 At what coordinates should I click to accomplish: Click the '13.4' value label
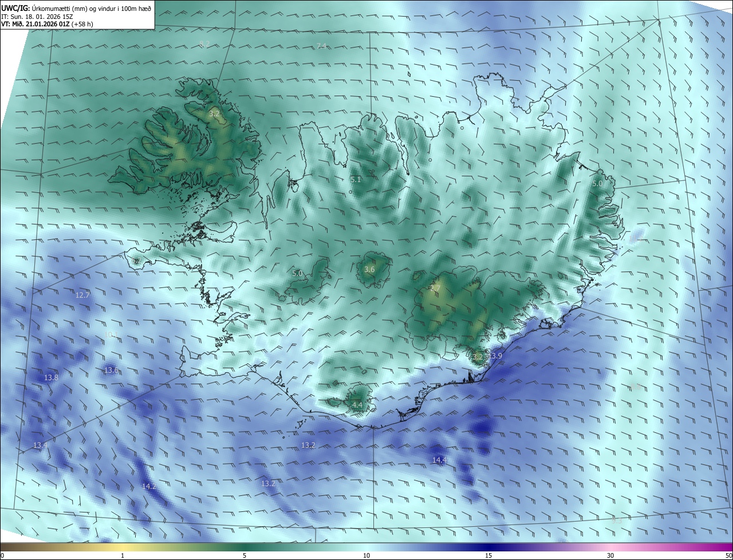pyautogui.click(x=40, y=445)
